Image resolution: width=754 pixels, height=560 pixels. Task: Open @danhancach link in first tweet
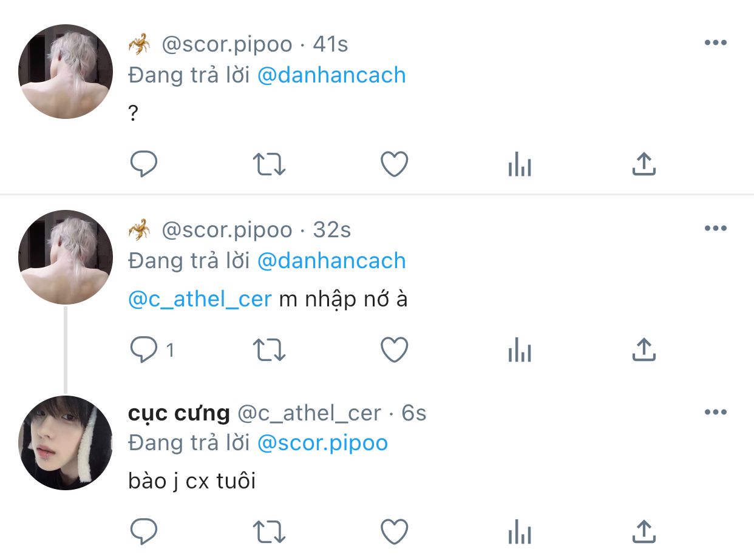click(x=331, y=75)
